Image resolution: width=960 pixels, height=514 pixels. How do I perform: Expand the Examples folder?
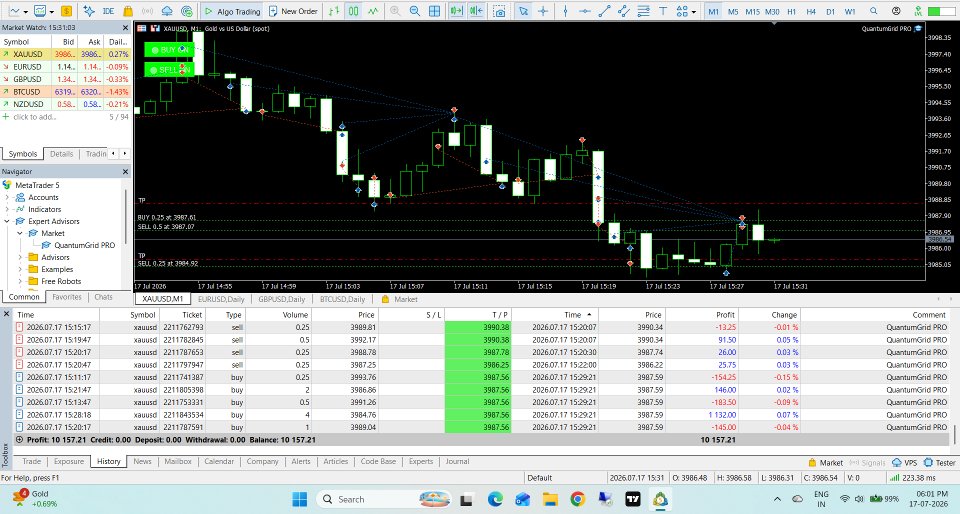pyautogui.click(x=20, y=269)
